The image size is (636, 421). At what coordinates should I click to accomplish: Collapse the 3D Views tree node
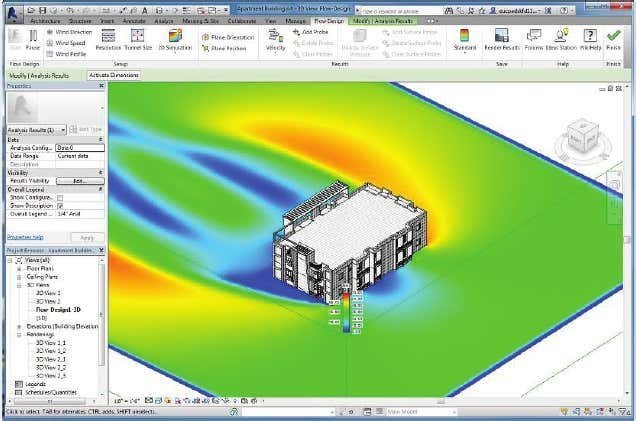pos(19,285)
